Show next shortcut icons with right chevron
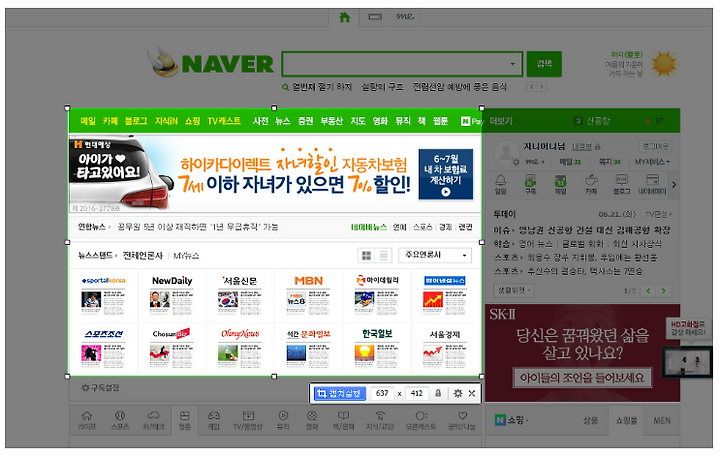Screen dimensions: 720x458 [674, 185]
